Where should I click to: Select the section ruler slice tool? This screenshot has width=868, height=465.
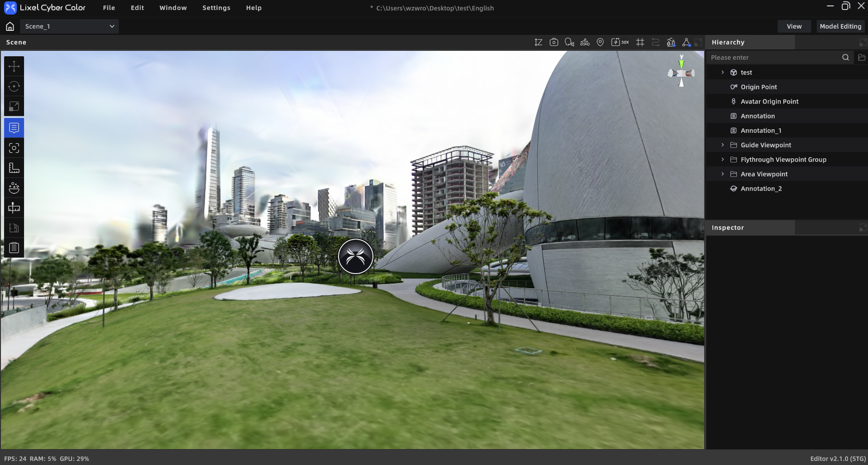point(14,208)
